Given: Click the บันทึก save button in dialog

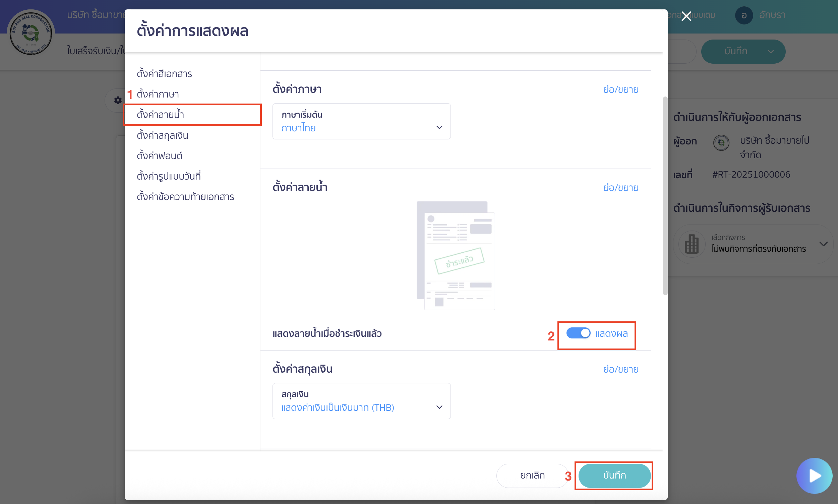Looking at the screenshot, I should (613, 476).
